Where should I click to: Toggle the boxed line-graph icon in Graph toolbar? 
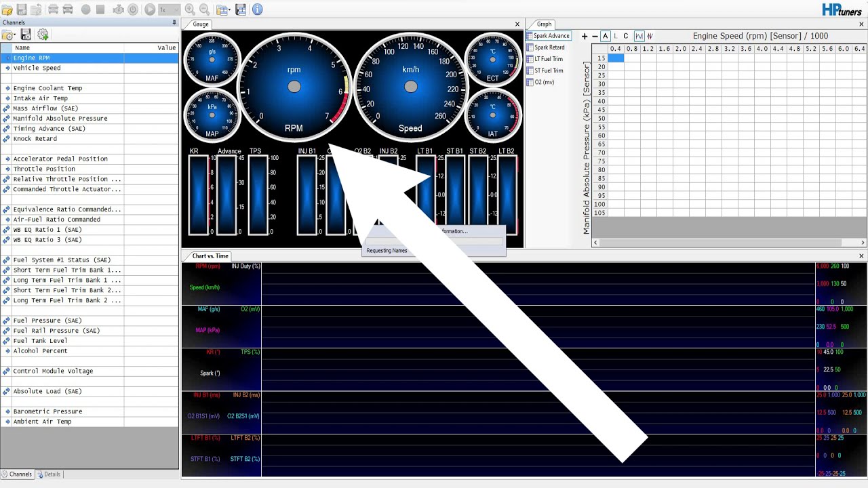coord(639,37)
